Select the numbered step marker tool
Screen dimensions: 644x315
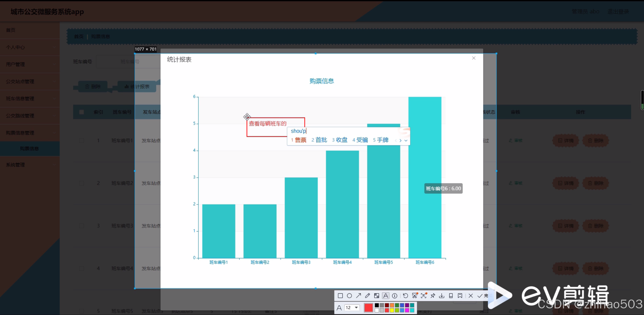point(394,296)
